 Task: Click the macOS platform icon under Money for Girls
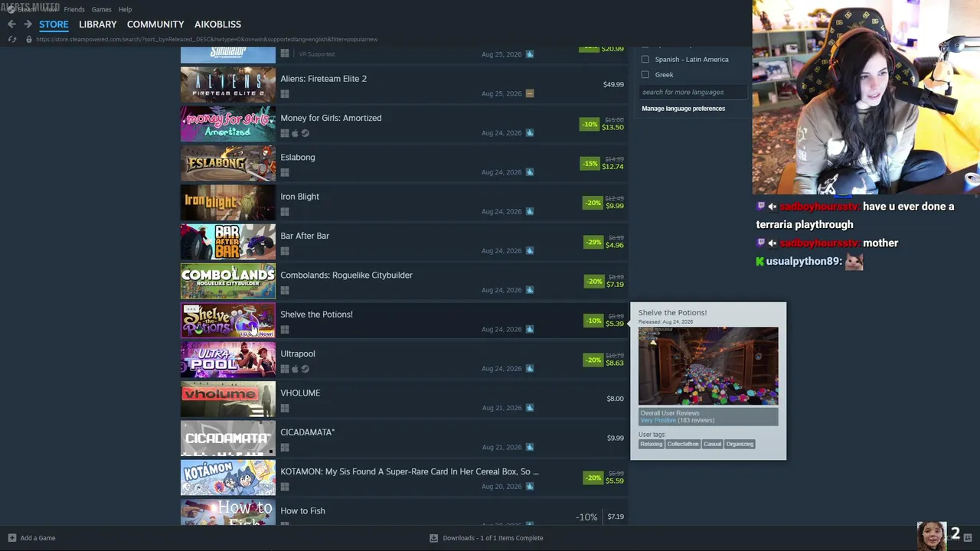(x=295, y=133)
